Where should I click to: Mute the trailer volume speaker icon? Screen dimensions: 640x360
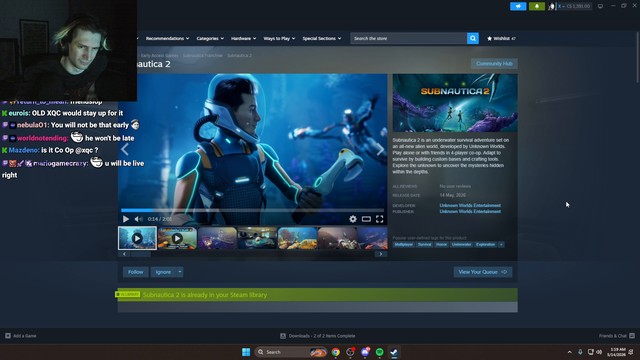138,219
